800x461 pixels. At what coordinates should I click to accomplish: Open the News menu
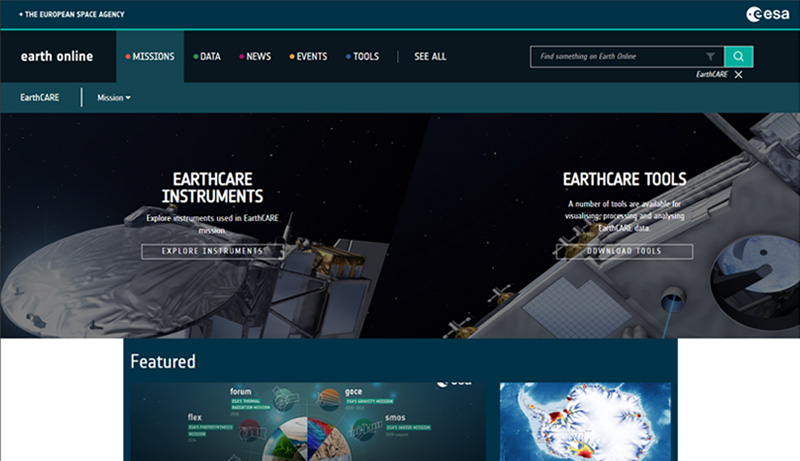click(x=255, y=57)
